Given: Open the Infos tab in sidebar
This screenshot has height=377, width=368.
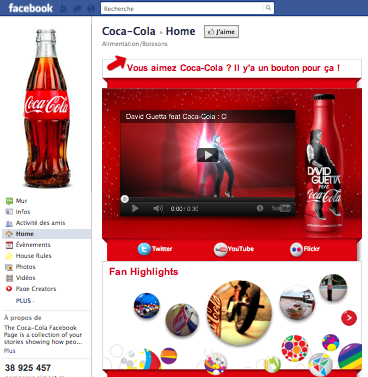Looking at the screenshot, I should click(x=23, y=212).
